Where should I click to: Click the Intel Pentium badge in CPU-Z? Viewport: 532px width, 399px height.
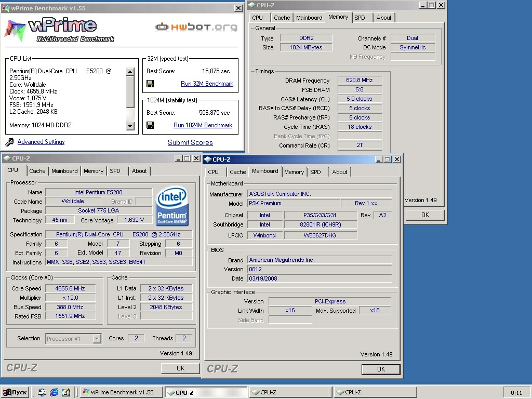coord(172,206)
